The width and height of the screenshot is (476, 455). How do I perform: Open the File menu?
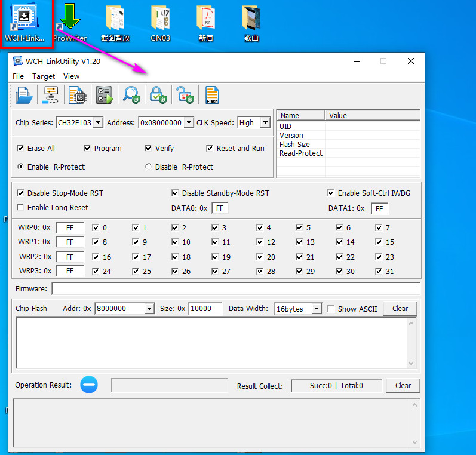tap(18, 76)
